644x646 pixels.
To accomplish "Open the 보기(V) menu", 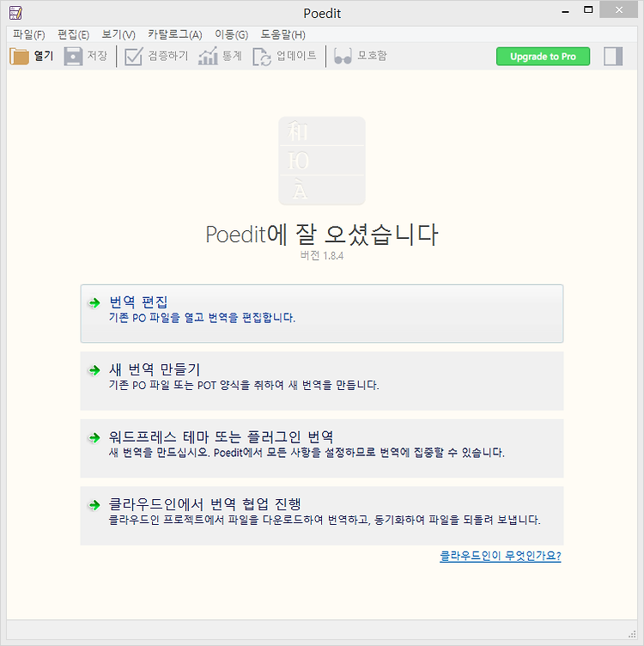I will [118, 34].
